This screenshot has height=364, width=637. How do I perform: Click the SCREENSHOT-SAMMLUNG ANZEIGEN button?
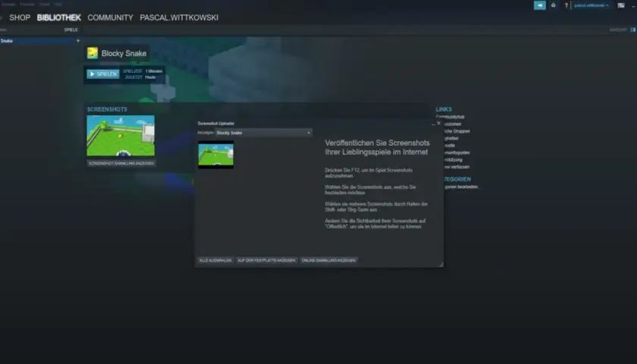[x=121, y=163]
